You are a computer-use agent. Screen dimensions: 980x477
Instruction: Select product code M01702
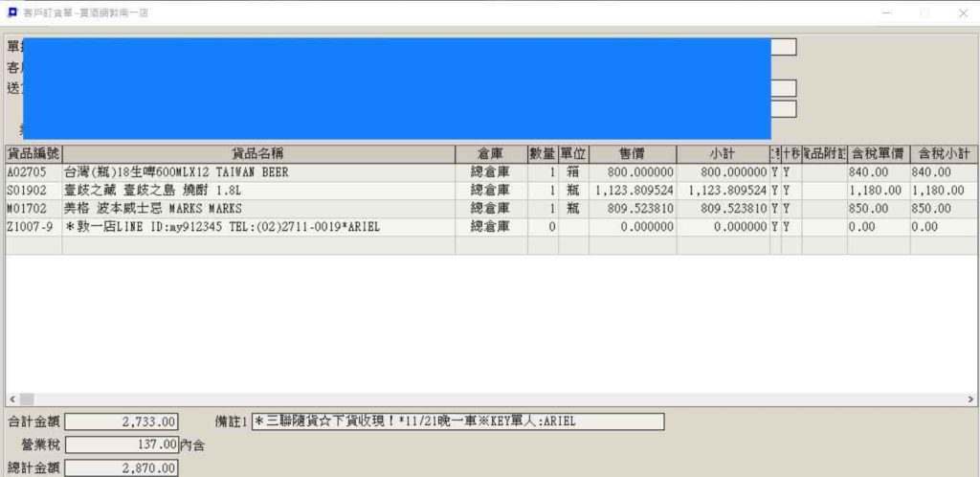point(33,209)
